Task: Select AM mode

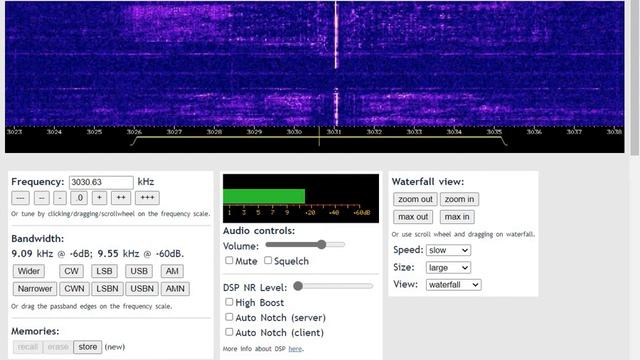Action: click(x=172, y=271)
